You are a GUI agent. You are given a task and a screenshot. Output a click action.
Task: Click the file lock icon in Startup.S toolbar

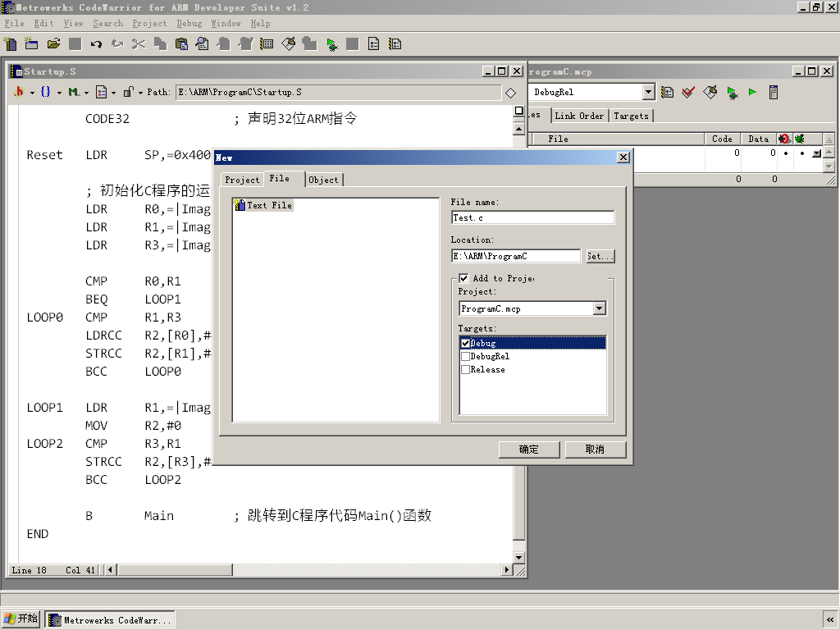pos(128,92)
